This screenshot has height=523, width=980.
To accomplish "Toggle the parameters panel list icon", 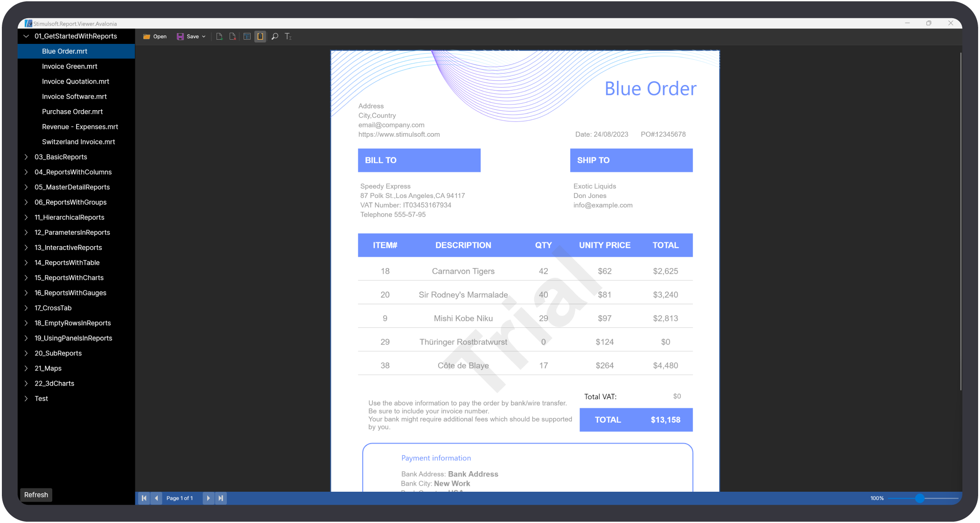I will (x=247, y=36).
